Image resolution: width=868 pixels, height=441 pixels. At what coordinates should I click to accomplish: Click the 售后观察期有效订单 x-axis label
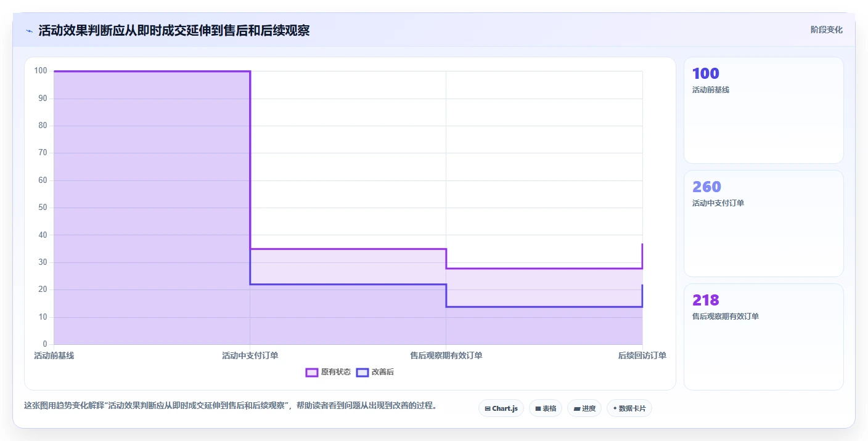coord(446,355)
